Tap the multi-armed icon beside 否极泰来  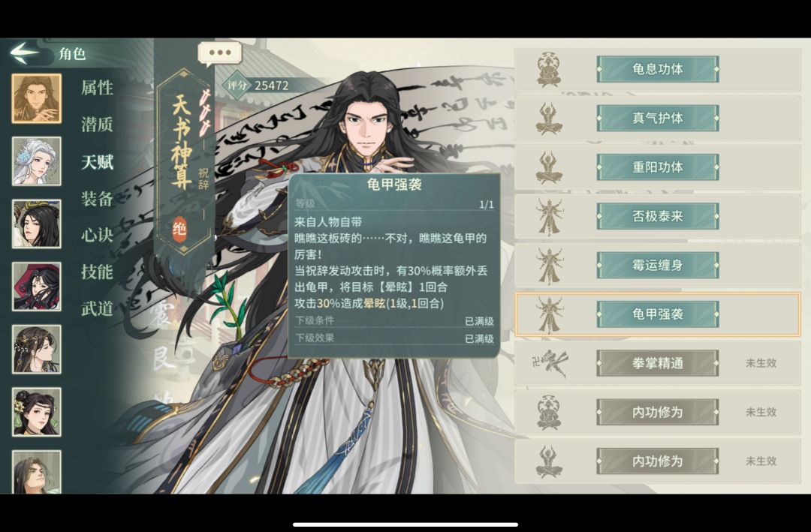549,217
